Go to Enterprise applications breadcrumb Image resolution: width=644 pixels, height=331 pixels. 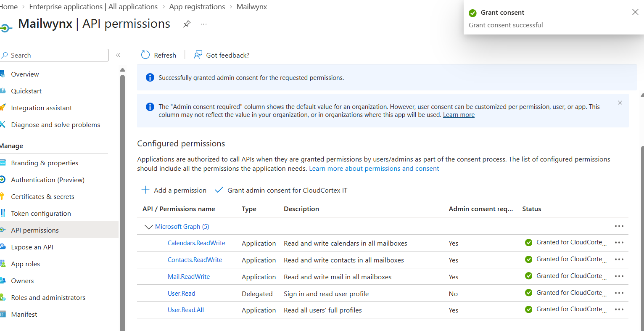click(x=93, y=7)
